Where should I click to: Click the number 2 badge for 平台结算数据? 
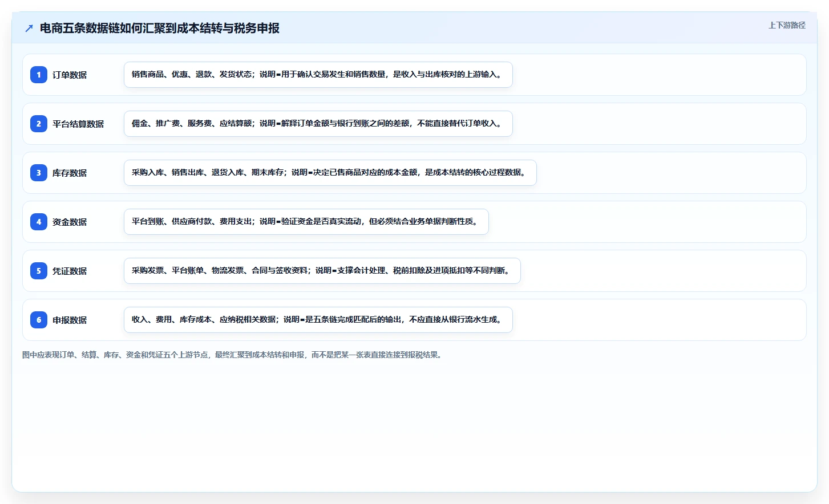coord(39,124)
